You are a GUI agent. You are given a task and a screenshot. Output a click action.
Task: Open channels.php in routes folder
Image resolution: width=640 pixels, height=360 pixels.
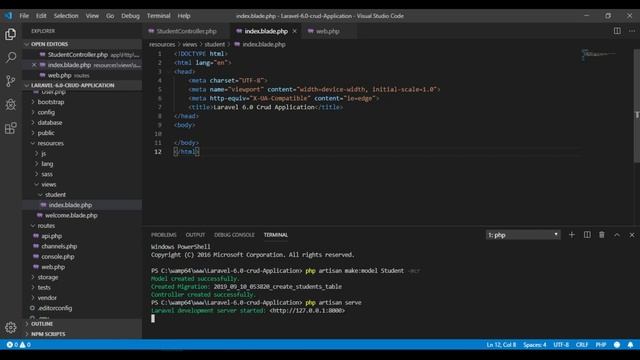coord(59,246)
